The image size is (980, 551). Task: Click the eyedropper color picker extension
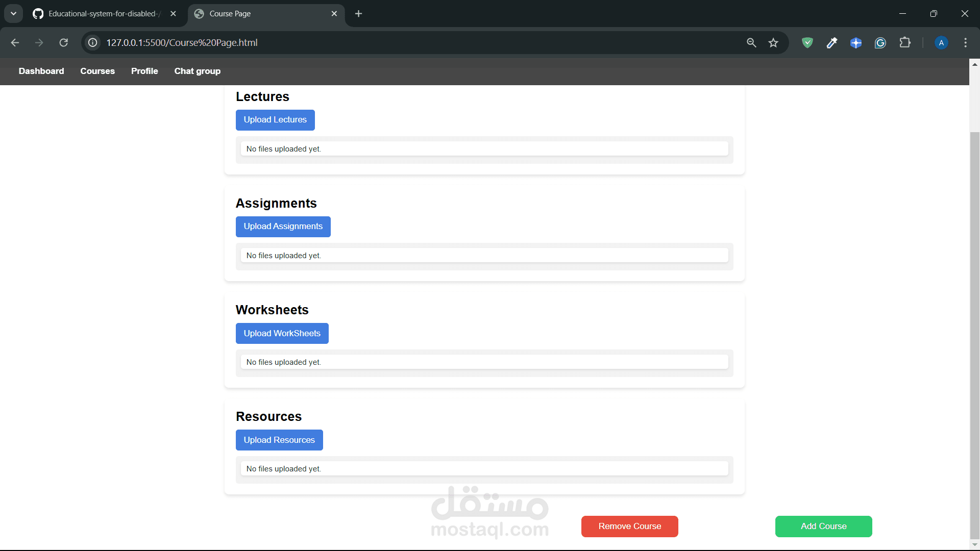[831, 43]
